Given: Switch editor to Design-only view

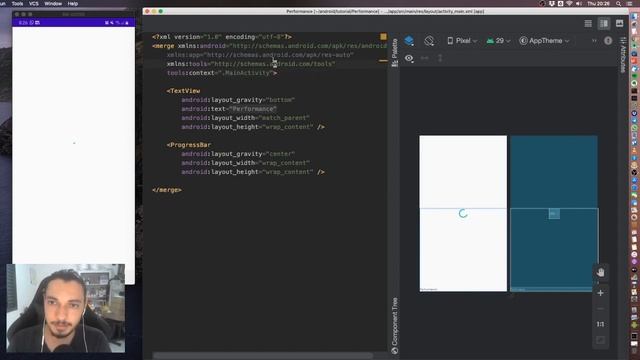Looking at the screenshot, I should [x=620, y=24].
